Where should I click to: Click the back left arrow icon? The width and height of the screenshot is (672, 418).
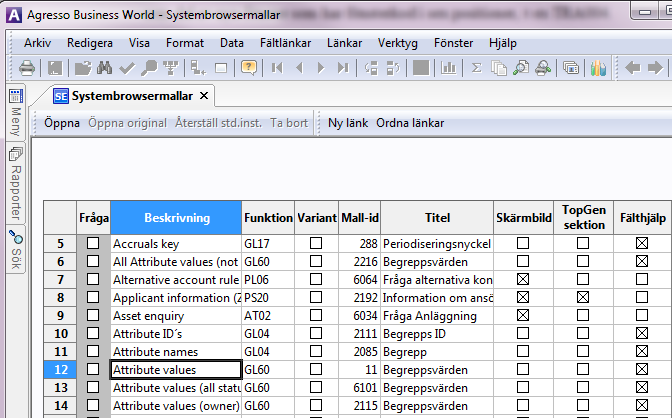[633, 68]
